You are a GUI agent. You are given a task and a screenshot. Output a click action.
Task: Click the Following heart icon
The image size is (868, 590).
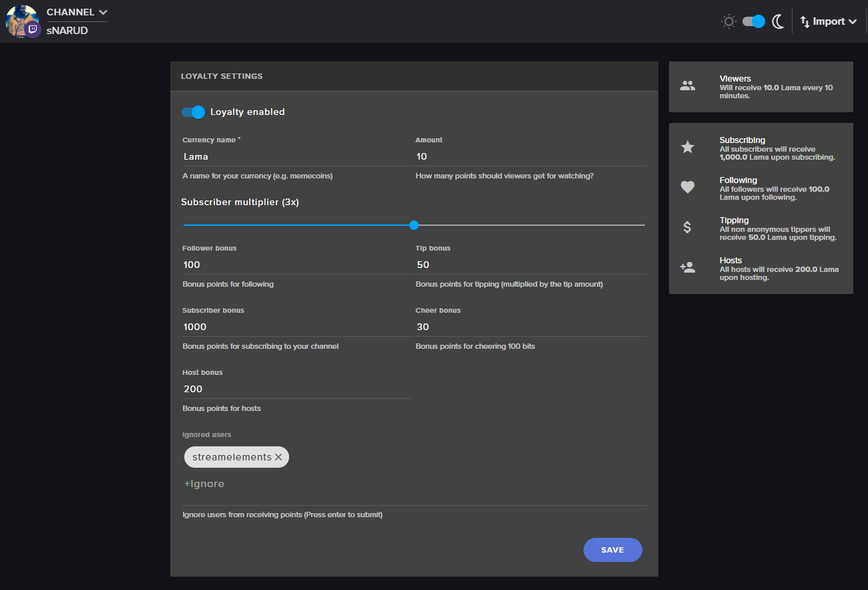688,187
